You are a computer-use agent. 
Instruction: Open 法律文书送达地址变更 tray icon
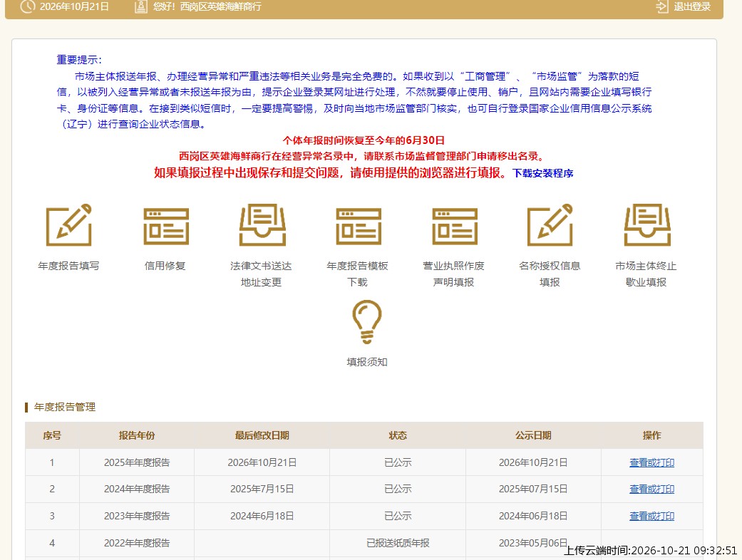[x=262, y=224]
